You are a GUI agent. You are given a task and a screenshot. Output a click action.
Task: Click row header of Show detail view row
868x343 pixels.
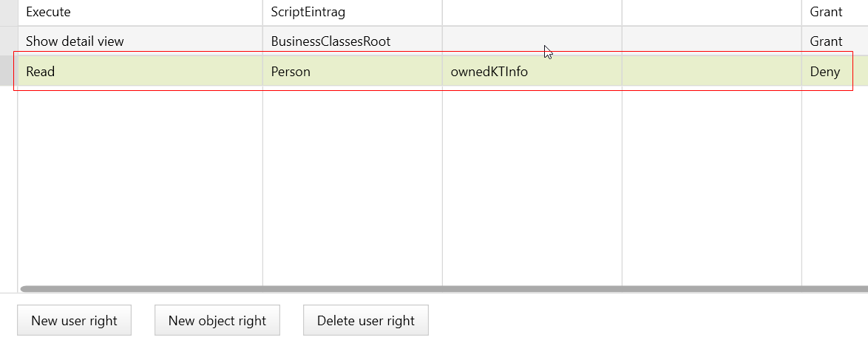(x=8, y=41)
